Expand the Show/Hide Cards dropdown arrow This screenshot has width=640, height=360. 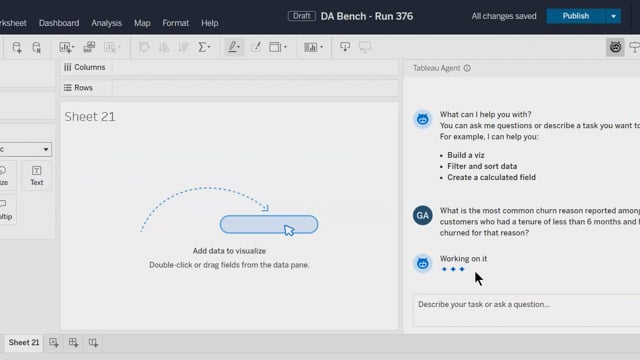coord(321,47)
